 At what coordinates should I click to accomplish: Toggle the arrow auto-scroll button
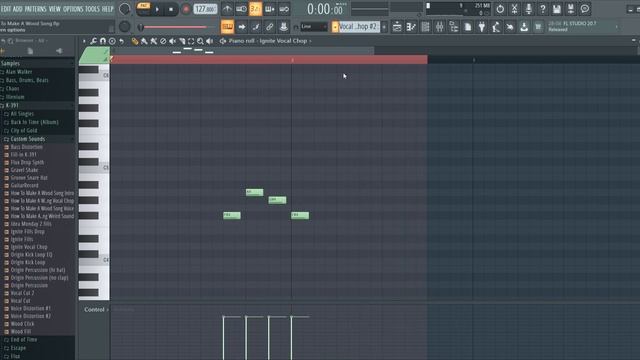[242, 27]
